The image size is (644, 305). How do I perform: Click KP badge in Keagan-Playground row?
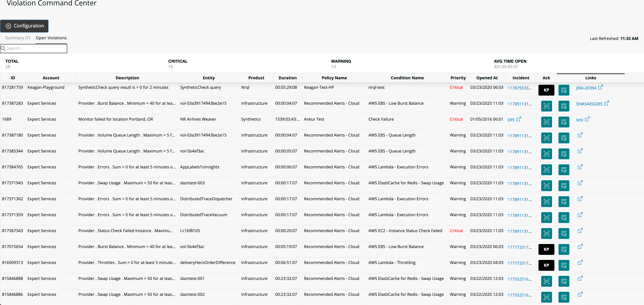[x=546, y=90]
